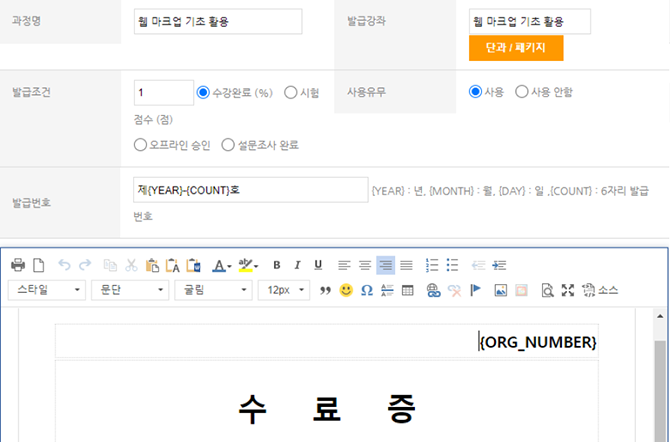Viewport: 670px width, 442px height.
Task: Open the 스타일 dropdown
Action: coord(46,290)
